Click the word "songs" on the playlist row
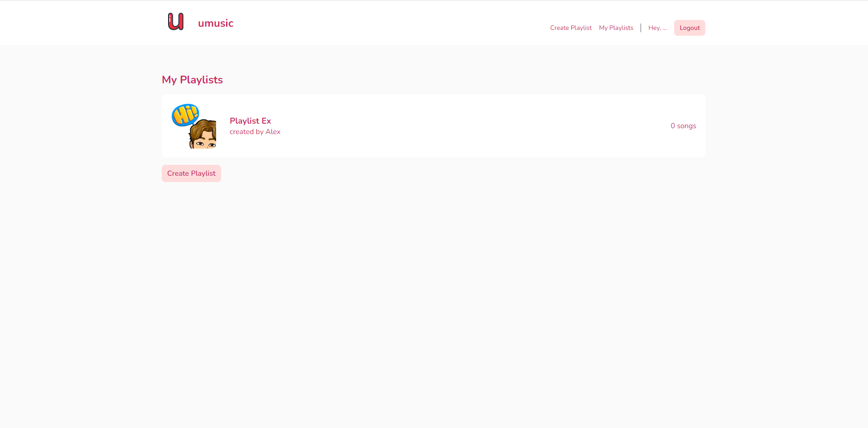Screen dimensions: 868x428 click(686, 126)
